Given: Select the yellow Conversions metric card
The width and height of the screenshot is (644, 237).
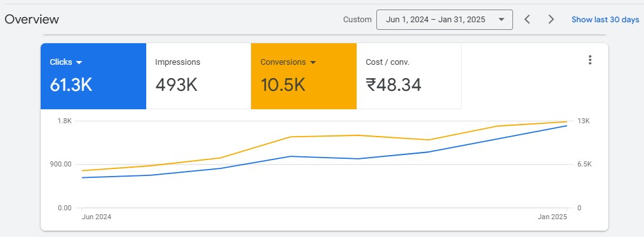Looking at the screenshot, I should [303, 76].
